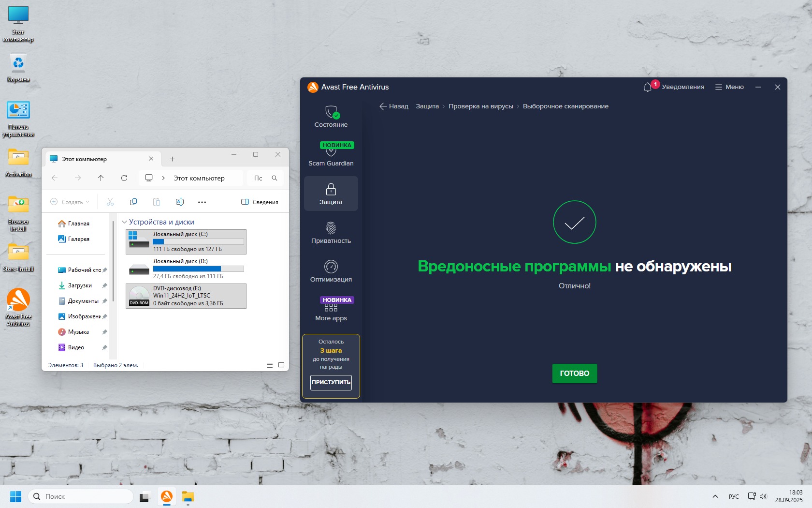812x508 pixels.
Task: Open Scam Guardian in Avast sidebar
Action: [331, 155]
